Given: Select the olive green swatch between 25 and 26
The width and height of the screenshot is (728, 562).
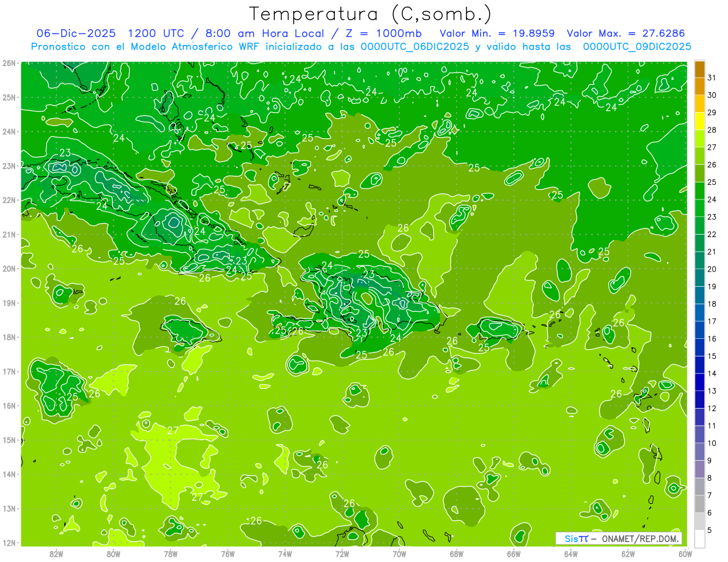Looking at the screenshot, I should tap(699, 173).
